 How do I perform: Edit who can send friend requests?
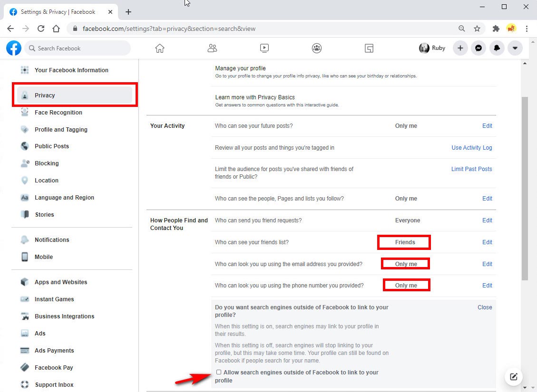pyautogui.click(x=487, y=220)
